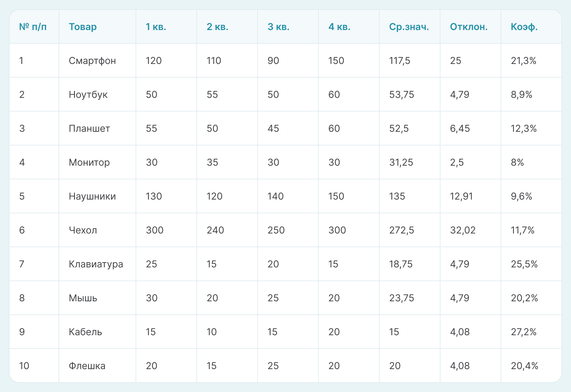Click the "Отклон." column header
This screenshot has width=571, height=392.
pos(469,27)
